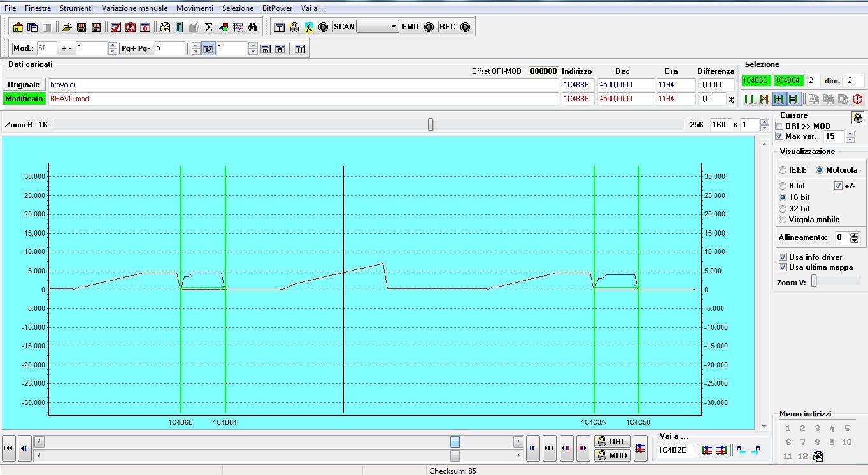Open file using the folder icon
This screenshot has height=475, width=868.
66,27
